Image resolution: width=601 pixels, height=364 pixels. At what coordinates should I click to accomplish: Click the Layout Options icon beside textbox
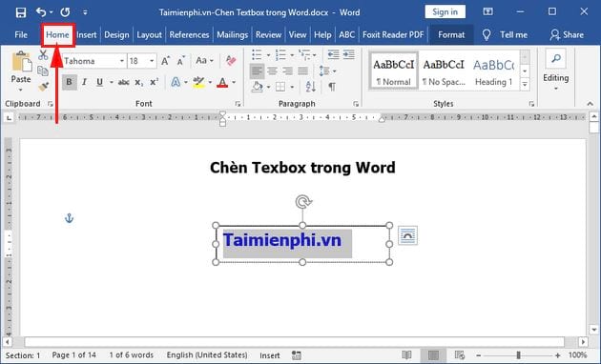pos(407,235)
